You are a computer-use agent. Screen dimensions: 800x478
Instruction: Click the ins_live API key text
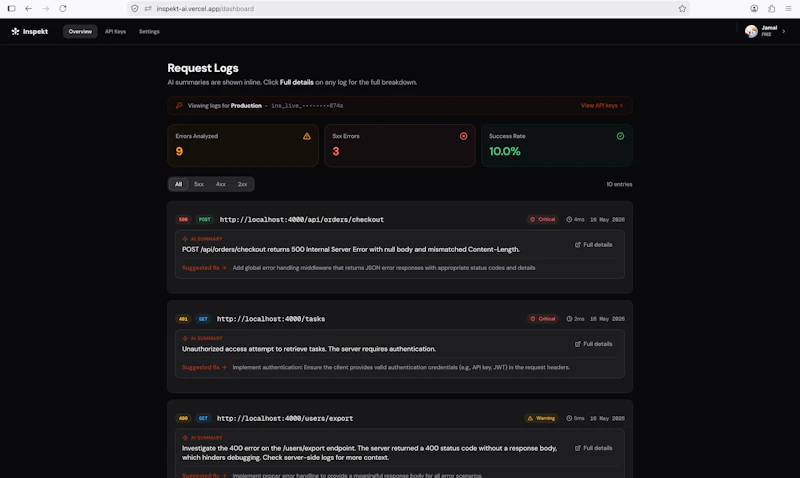pyautogui.click(x=307, y=106)
